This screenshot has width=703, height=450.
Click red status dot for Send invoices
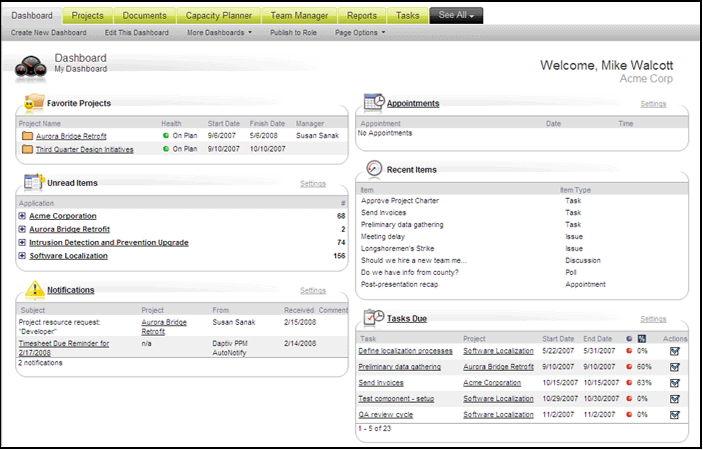coord(629,383)
